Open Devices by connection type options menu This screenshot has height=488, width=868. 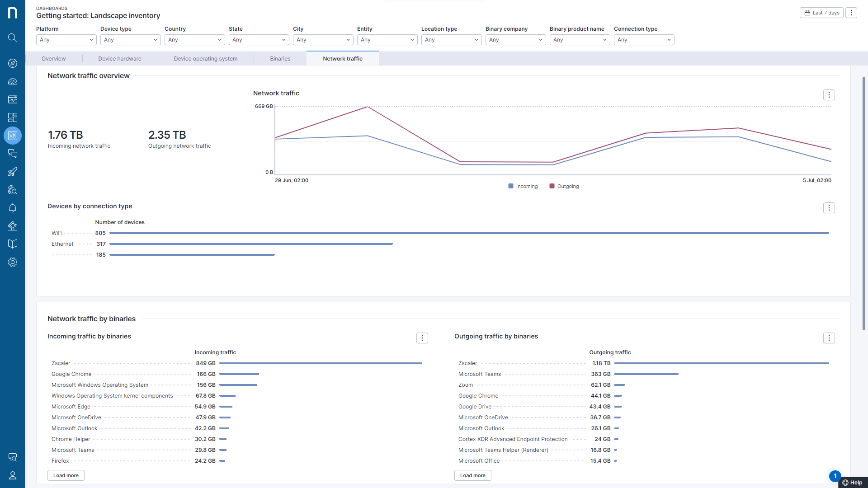pos(829,208)
